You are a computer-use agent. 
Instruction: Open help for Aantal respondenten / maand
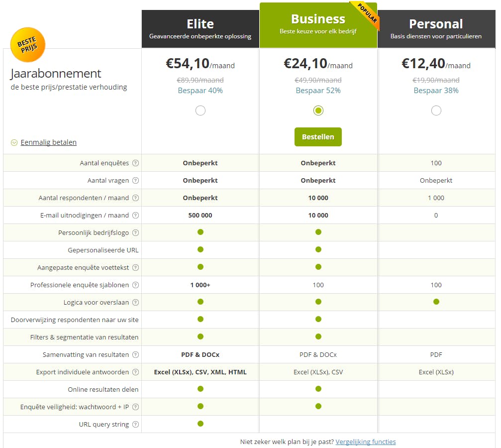pos(135,198)
